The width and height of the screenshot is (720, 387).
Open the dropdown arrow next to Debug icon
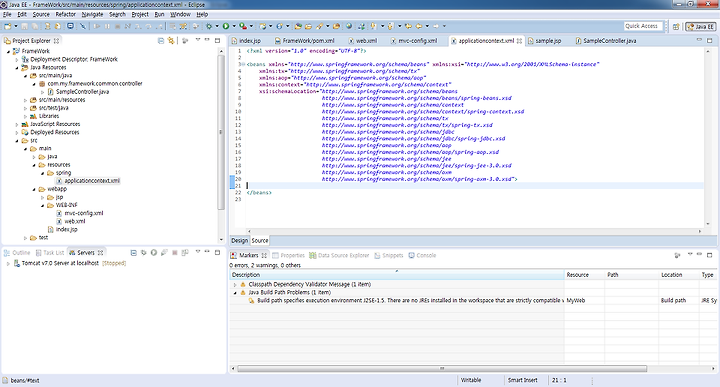click(x=217, y=26)
